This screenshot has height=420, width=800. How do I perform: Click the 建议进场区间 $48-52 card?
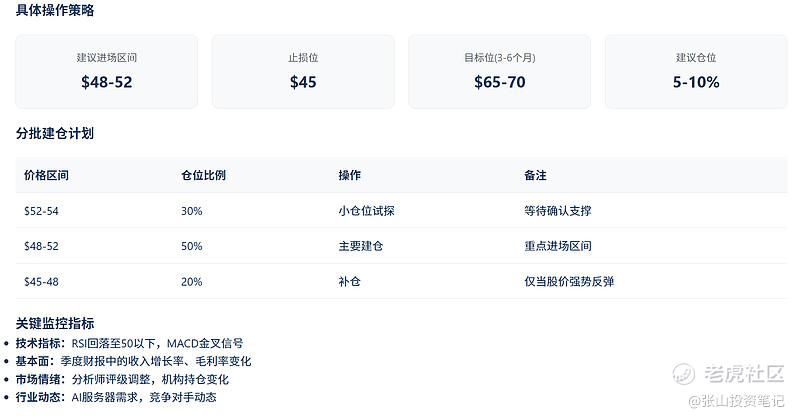106,71
